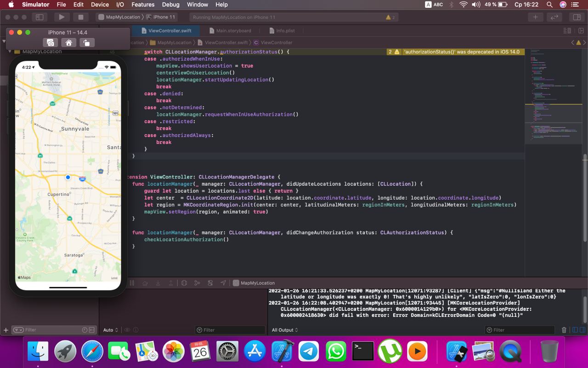This screenshot has height=368, width=588.
Task: Clear the console with the trash icon
Action: [564, 330]
